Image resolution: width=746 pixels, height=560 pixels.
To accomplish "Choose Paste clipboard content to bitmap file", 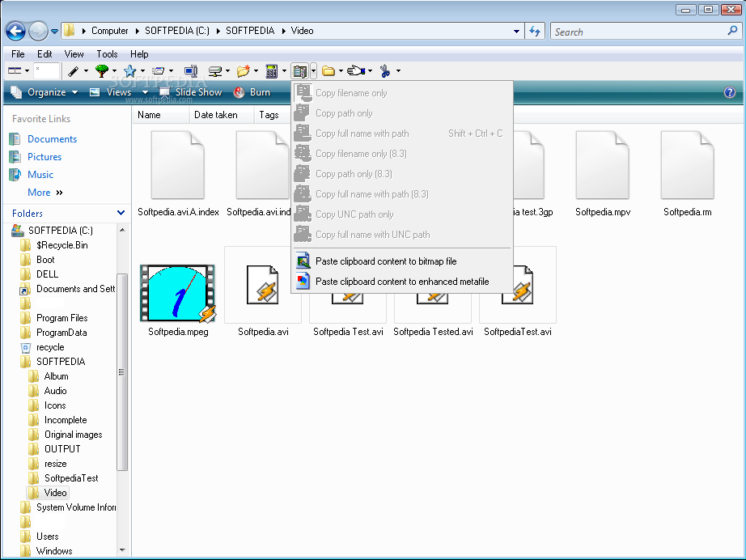I will [x=402, y=261].
